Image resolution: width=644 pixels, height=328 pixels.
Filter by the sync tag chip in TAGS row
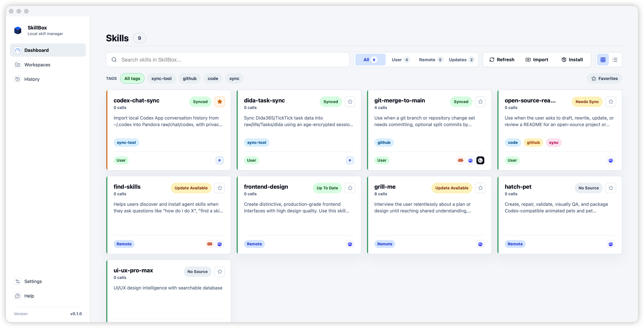tap(234, 79)
